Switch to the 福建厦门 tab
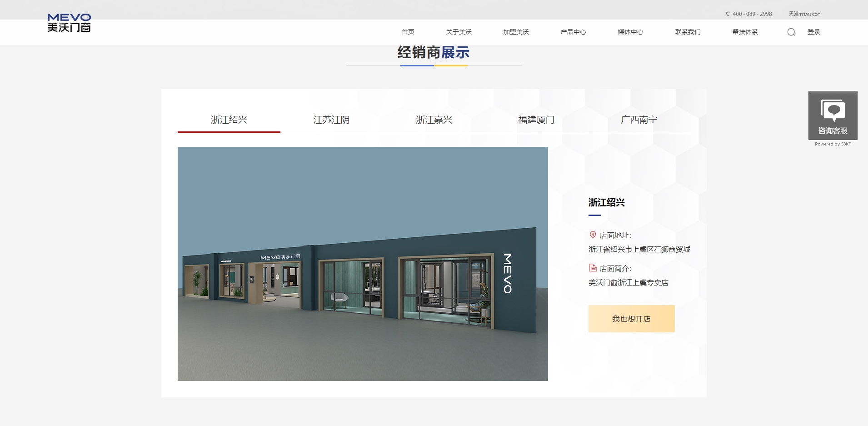The height and width of the screenshot is (426, 868). [x=536, y=120]
